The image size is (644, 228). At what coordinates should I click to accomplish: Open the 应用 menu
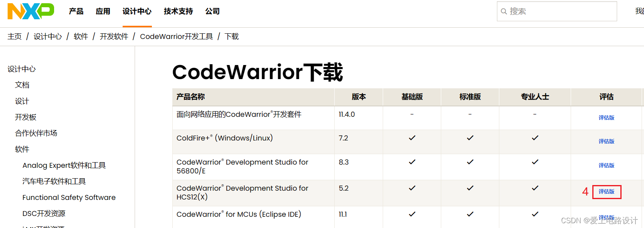(x=103, y=11)
